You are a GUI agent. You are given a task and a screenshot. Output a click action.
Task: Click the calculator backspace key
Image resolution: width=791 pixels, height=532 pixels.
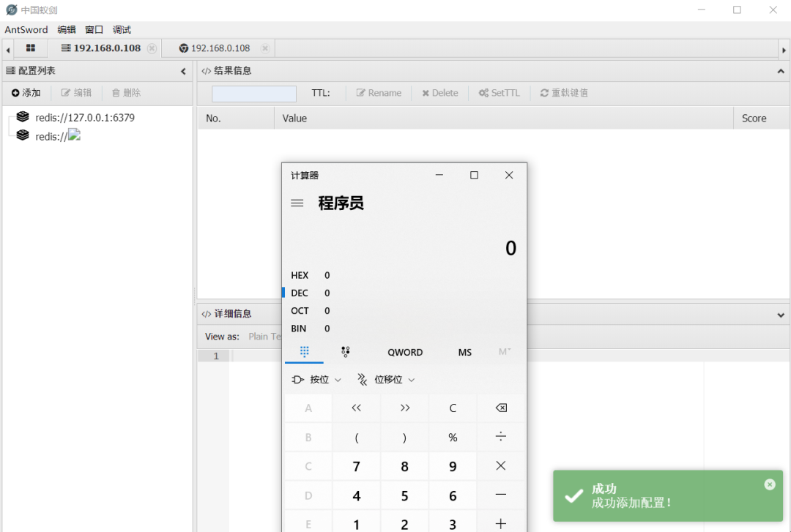pyautogui.click(x=501, y=408)
